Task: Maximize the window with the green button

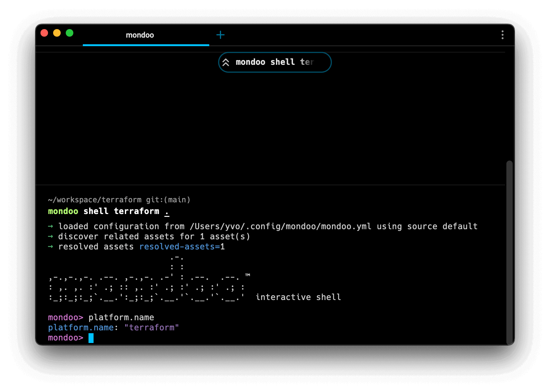Action: tap(70, 33)
